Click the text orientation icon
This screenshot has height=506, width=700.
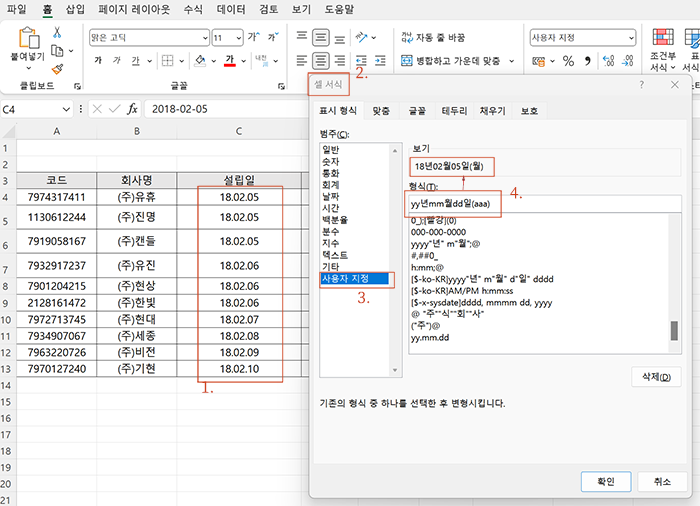(x=361, y=37)
